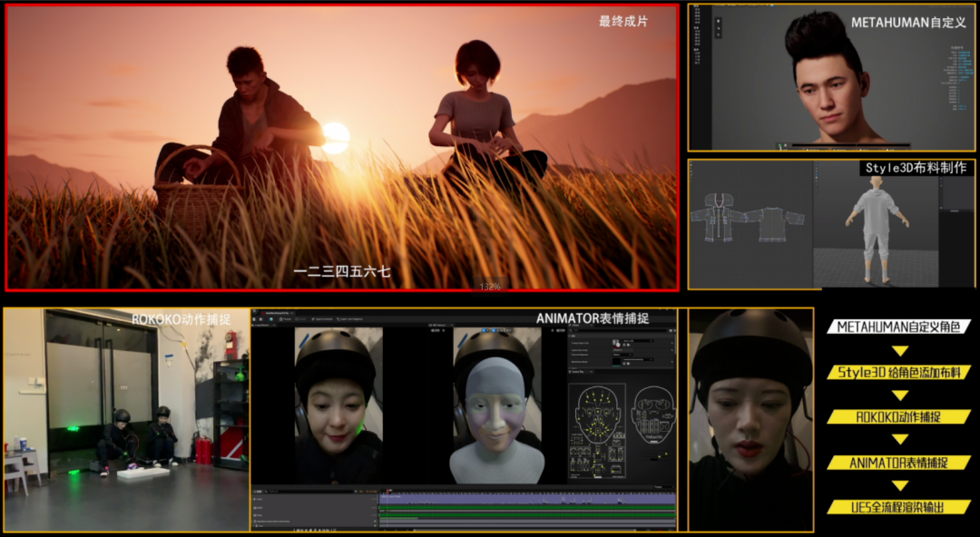Select the front-view face control board

pyautogui.click(x=596, y=417)
